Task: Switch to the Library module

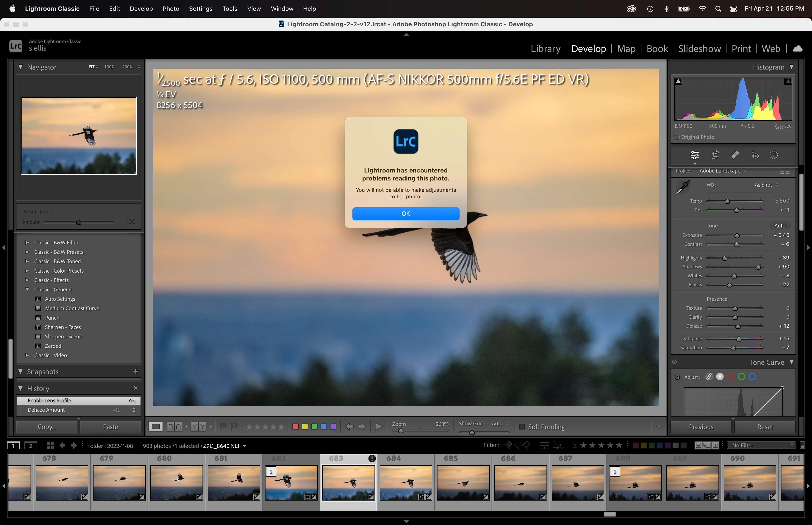Action: pyautogui.click(x=545, y=49)
